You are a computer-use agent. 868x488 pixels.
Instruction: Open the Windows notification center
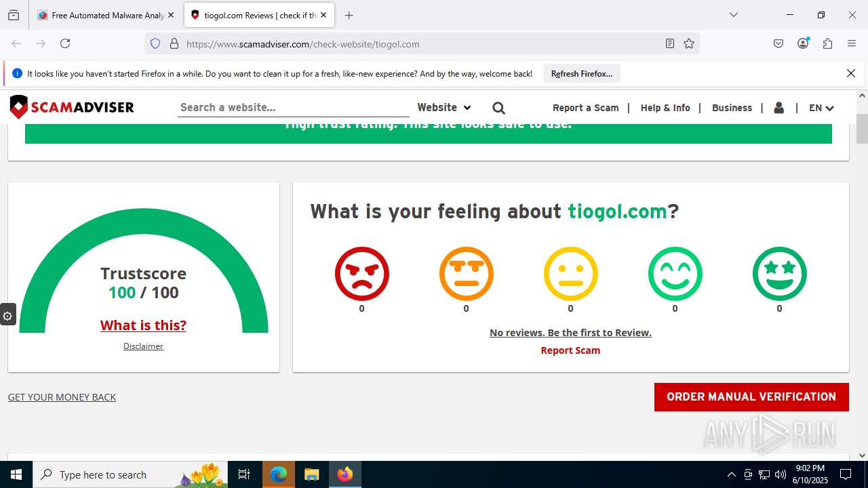(846, 474)
